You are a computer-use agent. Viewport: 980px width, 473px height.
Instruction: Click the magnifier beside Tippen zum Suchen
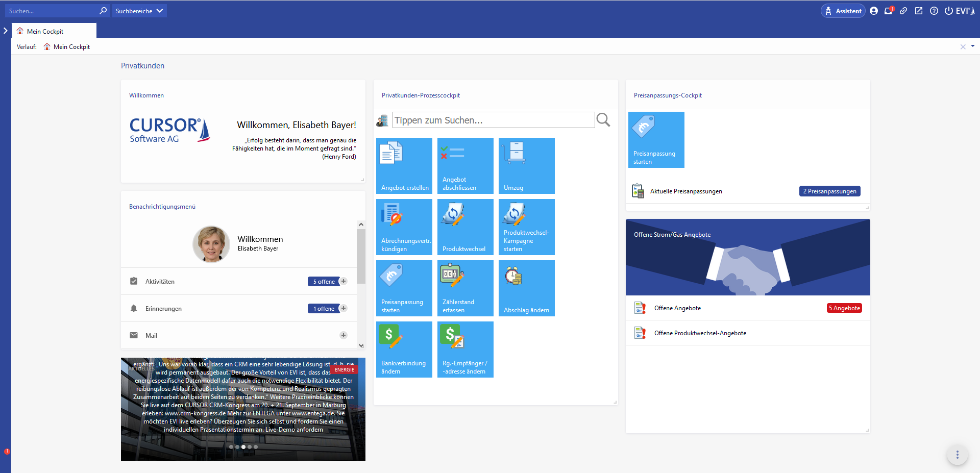click(x=603, y=120)
